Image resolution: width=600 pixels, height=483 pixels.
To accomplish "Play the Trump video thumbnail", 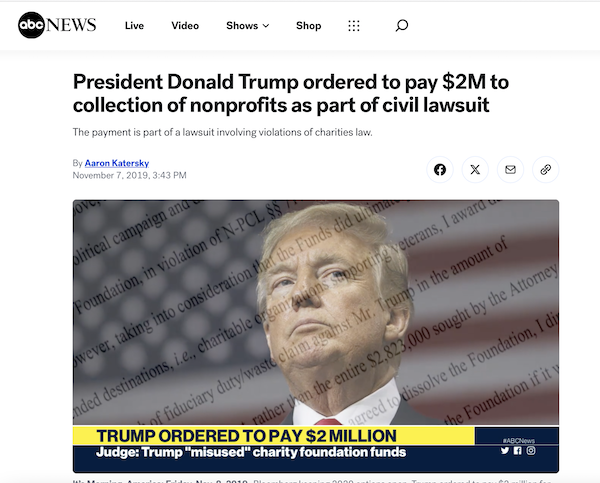I will pyautogui.click(x=316, y=336).
